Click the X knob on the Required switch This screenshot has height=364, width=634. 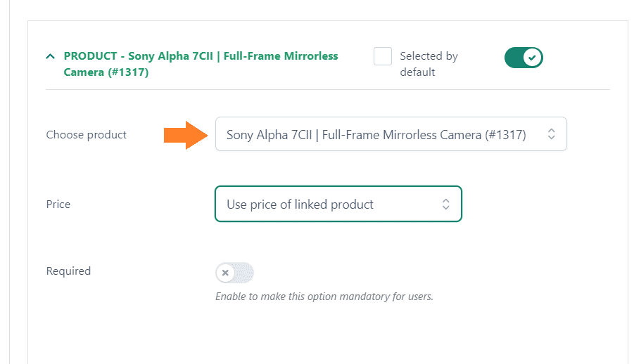(x=226, y=273)
